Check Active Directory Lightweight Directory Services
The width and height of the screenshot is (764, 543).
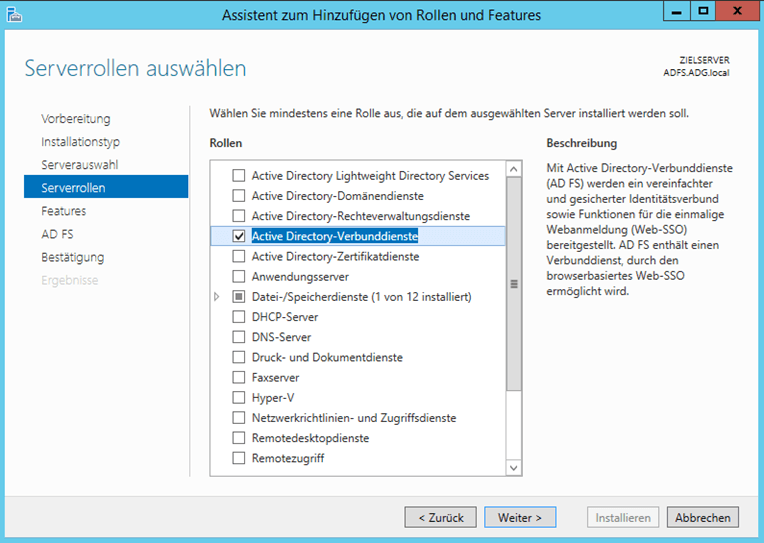pyautogui.click(x=239, y=175)
